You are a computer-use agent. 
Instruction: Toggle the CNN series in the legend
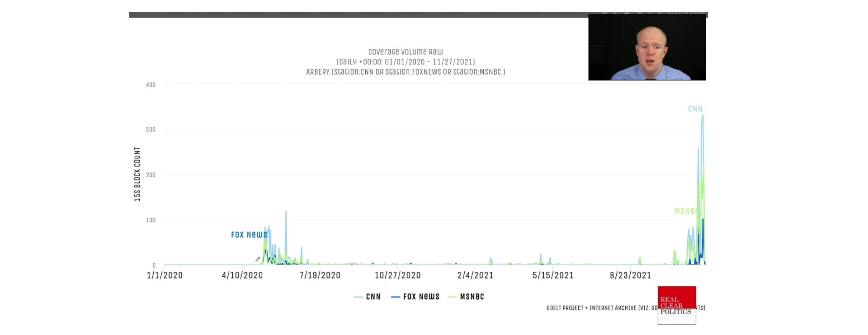[x=367, y=297]
